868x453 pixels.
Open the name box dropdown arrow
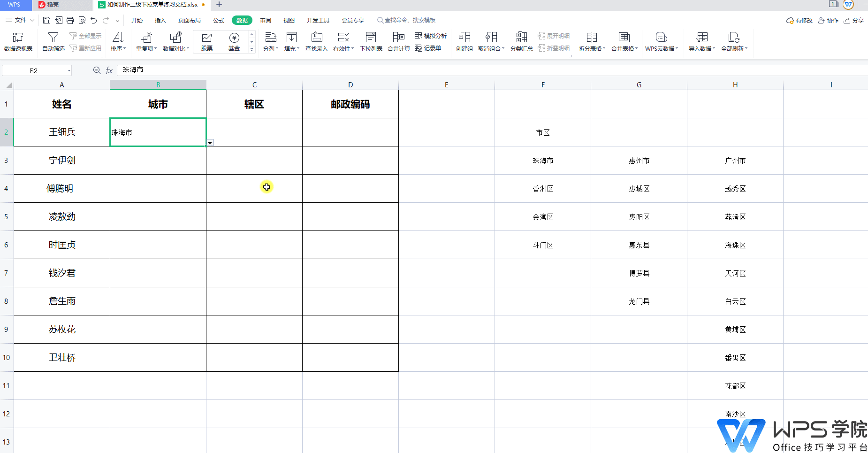(69, 71)
